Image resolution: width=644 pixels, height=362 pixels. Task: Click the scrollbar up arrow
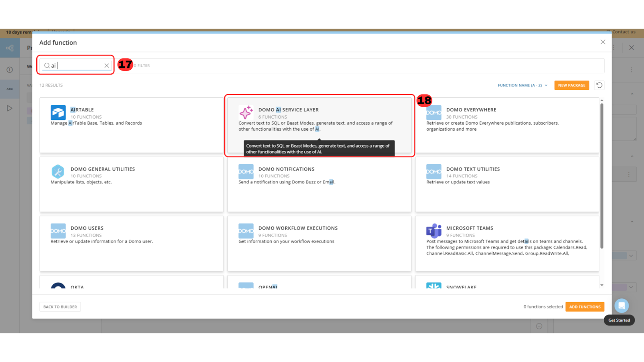pyautogui.click(x=602, y=100)
